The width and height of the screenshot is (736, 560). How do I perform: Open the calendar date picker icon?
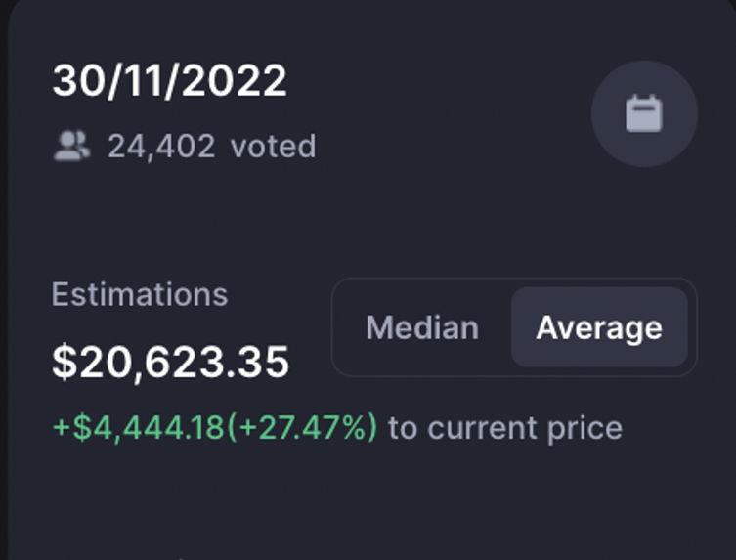pos(644,113)
